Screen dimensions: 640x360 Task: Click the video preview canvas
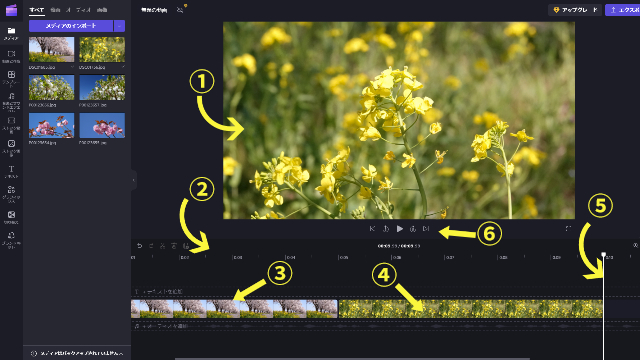(399, 120)
